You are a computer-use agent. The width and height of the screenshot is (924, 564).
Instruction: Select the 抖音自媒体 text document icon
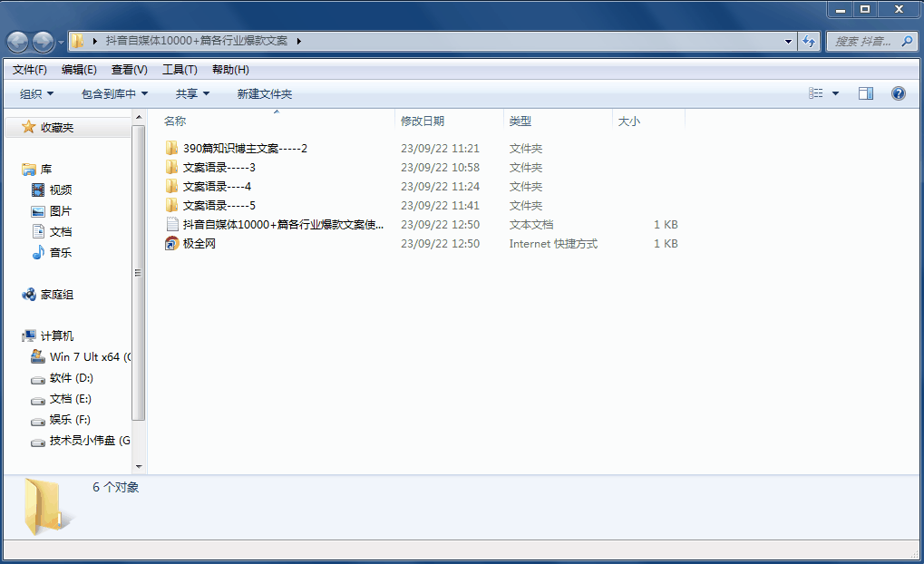point(172,225)
